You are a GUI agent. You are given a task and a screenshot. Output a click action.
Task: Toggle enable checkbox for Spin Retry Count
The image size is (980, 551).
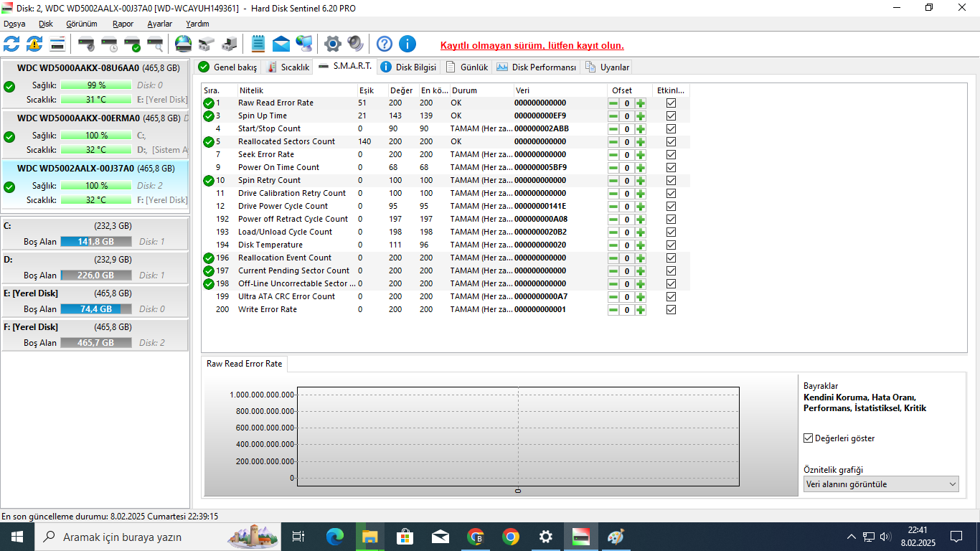click(671, 181)
